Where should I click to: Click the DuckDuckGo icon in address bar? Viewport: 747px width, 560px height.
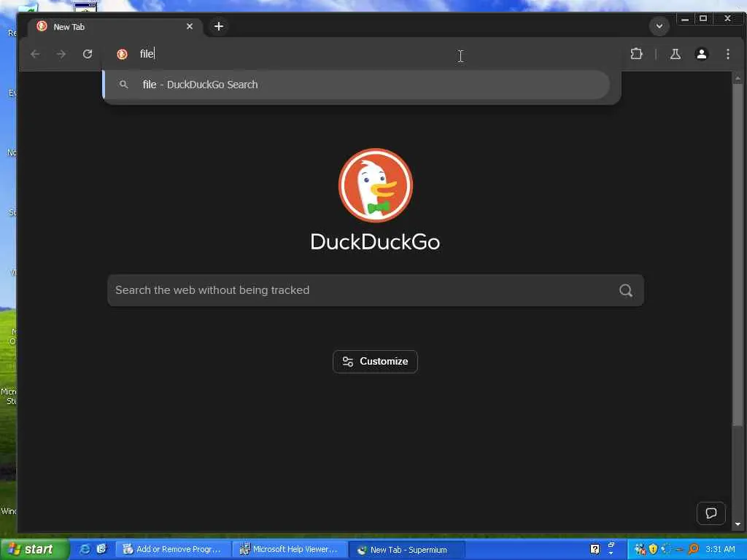(122, 54)
